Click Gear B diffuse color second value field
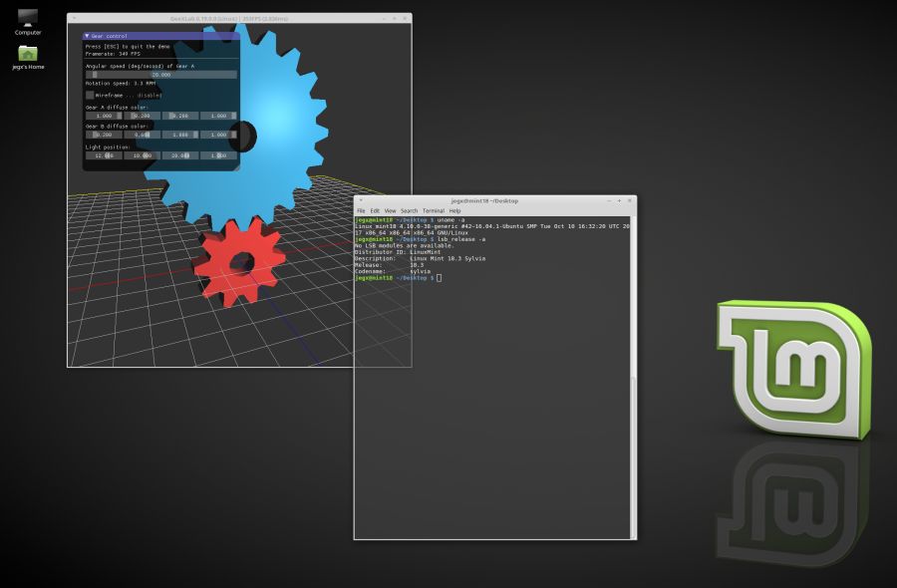This screenshot has width=897, height=588. click(x=142, y=135)
